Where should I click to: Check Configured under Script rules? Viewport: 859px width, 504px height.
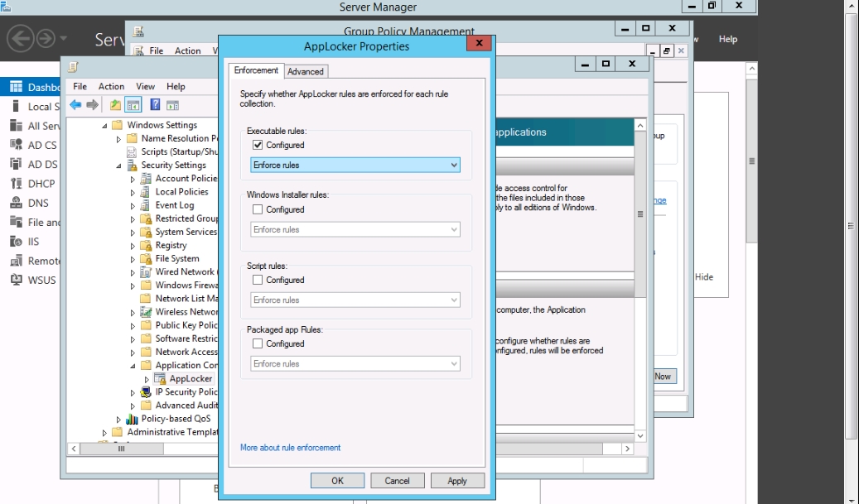pos(258,280)
